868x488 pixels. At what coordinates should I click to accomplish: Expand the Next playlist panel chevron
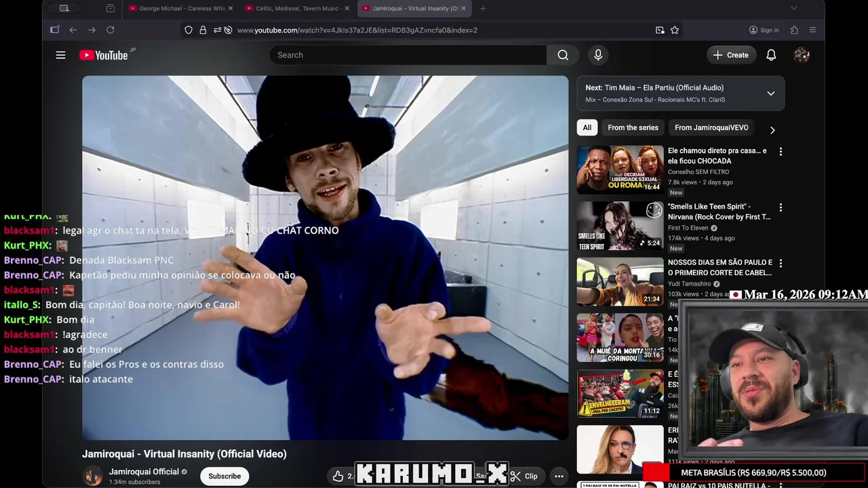click(771, 94)
